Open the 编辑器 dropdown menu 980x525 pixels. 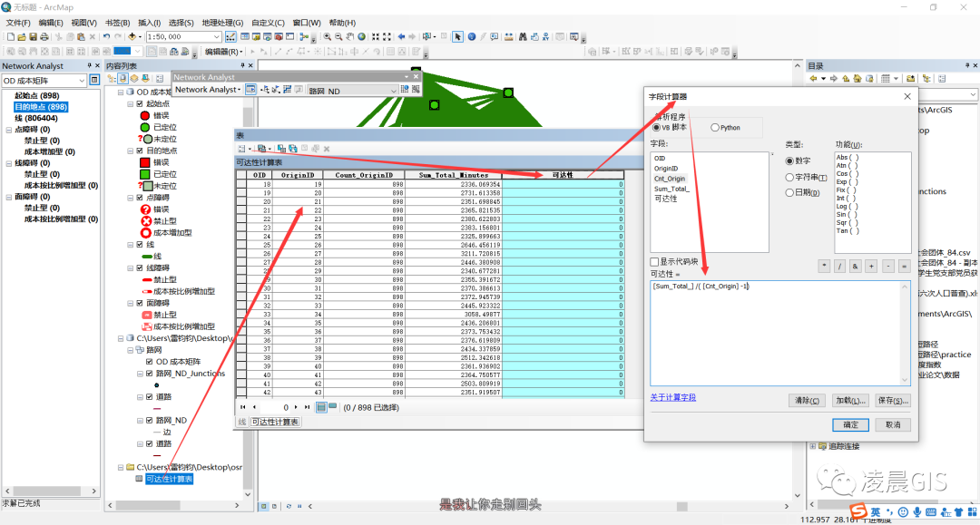click(x=224, y=52)
